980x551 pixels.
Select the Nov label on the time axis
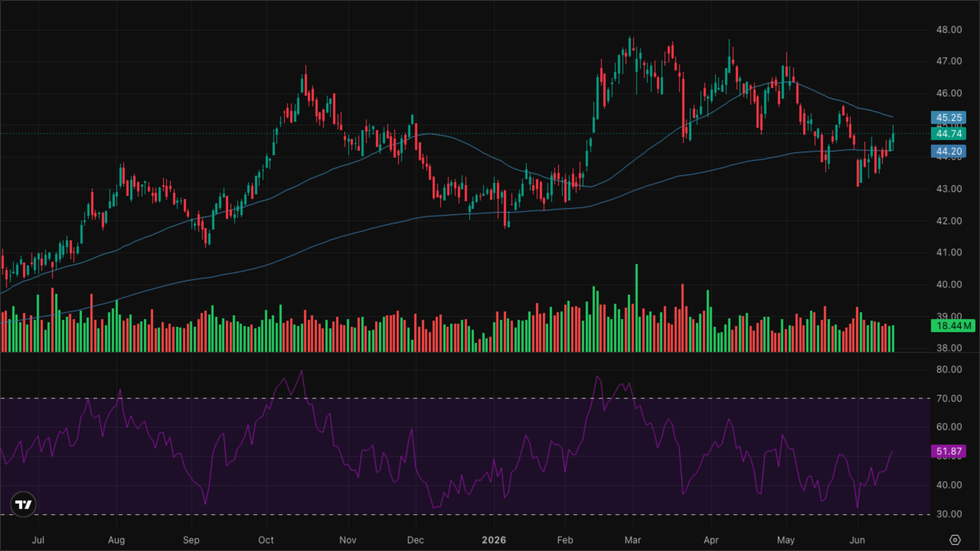click(x=348, y=540)
